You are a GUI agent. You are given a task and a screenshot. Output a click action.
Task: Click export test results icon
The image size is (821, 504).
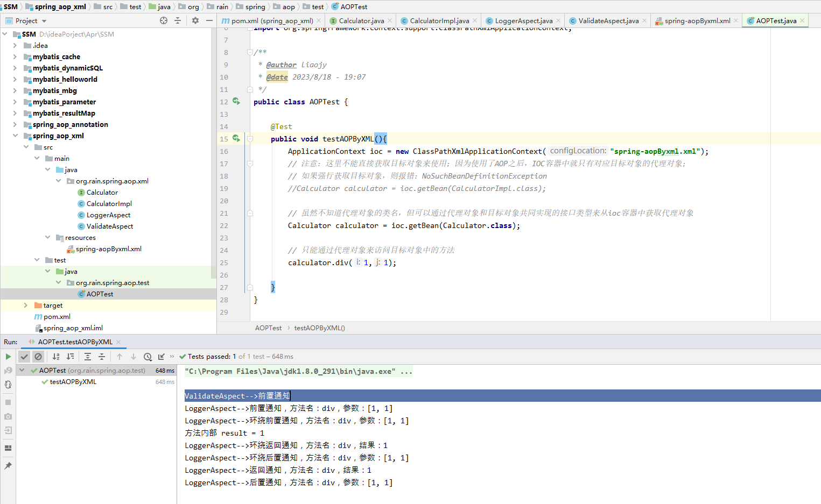pos(162,357)
